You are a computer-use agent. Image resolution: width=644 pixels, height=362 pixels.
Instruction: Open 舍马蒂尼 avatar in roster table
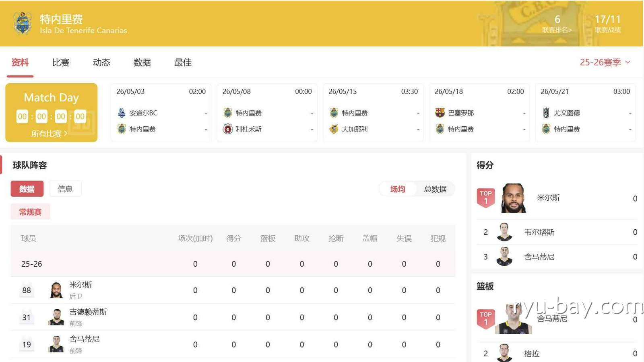tap(56, 344)
